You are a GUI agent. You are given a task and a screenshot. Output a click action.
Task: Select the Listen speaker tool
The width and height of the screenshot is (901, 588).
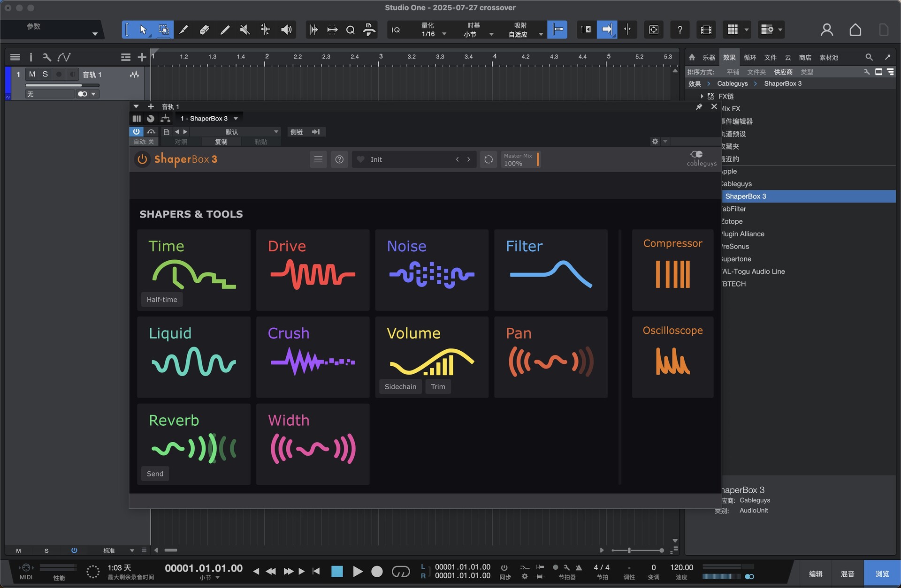286,30
